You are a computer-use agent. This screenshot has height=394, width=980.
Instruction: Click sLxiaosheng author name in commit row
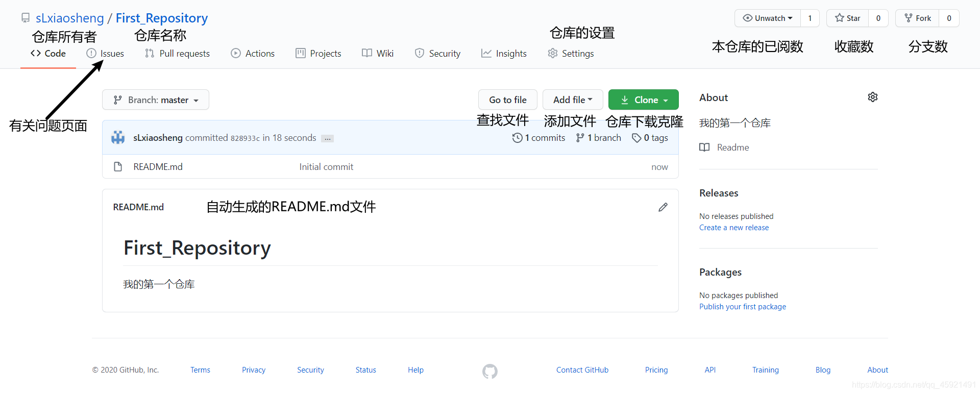click(x=158, y=138)
